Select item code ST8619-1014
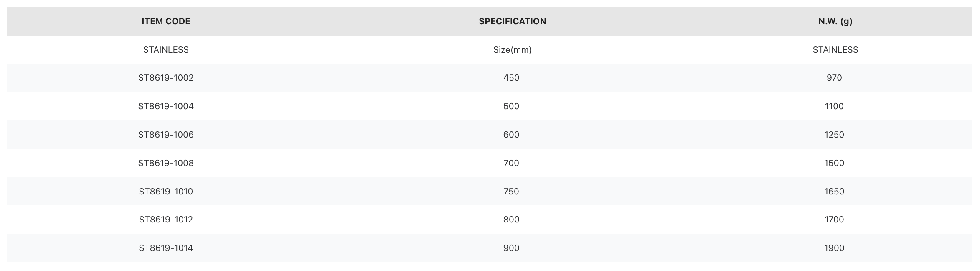The width and height of the screenshot is (980, 271). [166, 248]
